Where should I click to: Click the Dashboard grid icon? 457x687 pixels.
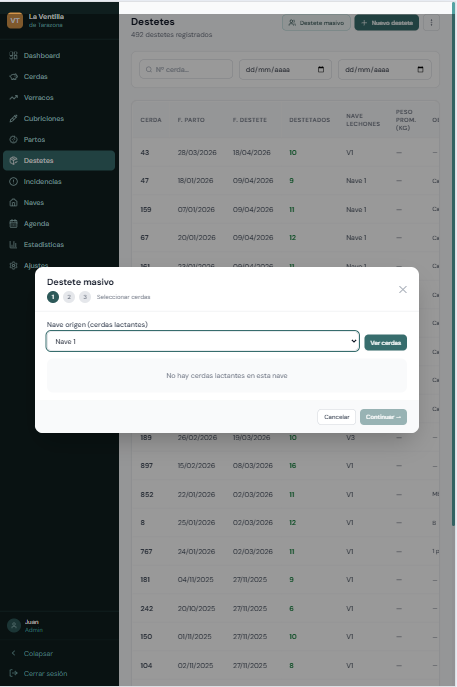tap(14, 56)
